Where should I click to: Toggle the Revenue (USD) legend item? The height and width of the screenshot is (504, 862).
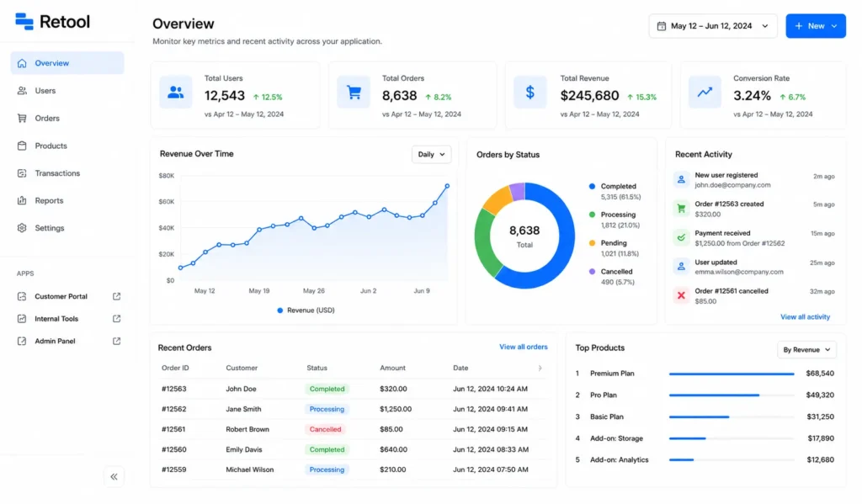306,310
